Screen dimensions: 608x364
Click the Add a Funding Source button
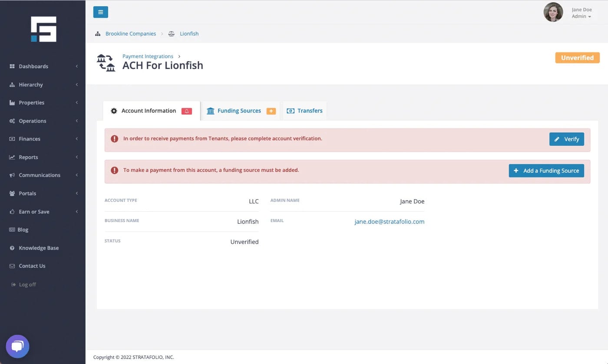546,171
